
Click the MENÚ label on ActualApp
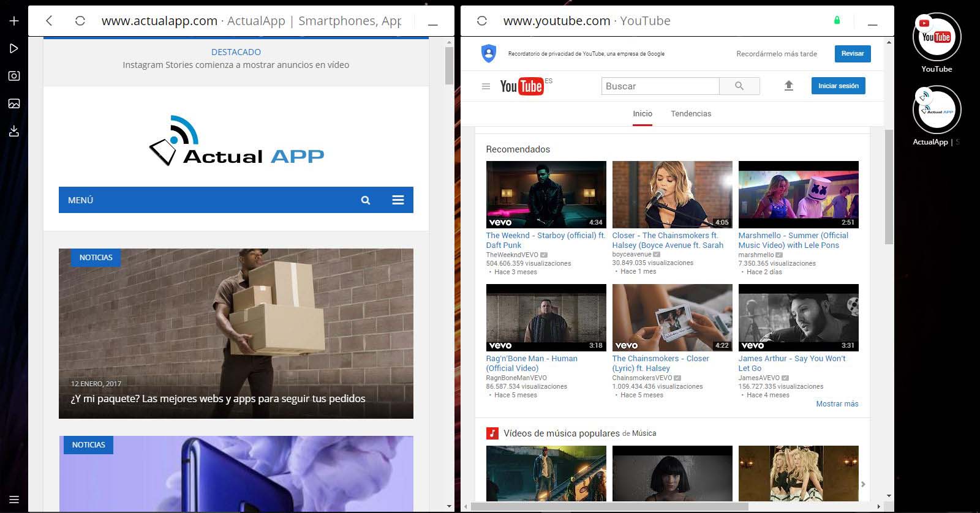click(80, 200)
